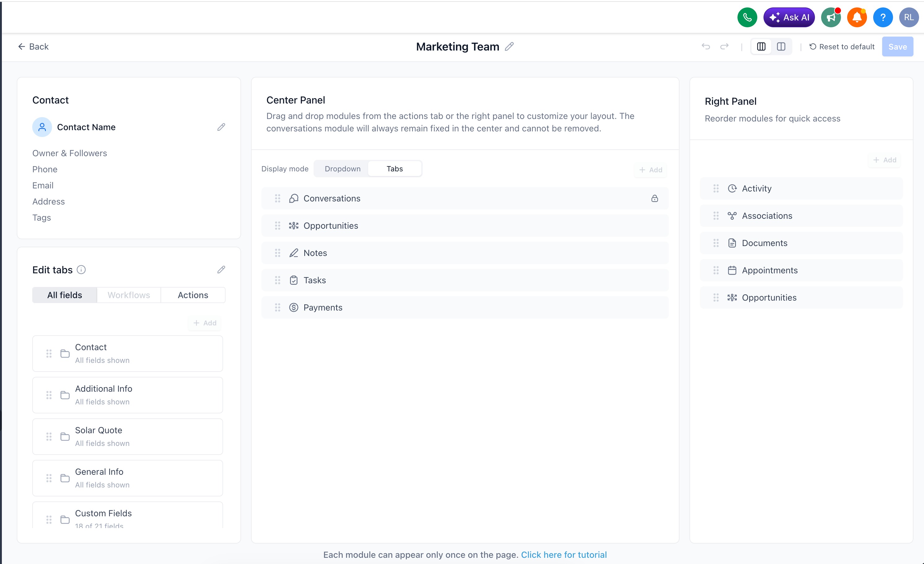Viewport: 924px width, 564px height.
Task: Select the two-column layout view toggle
Action: 781,46
